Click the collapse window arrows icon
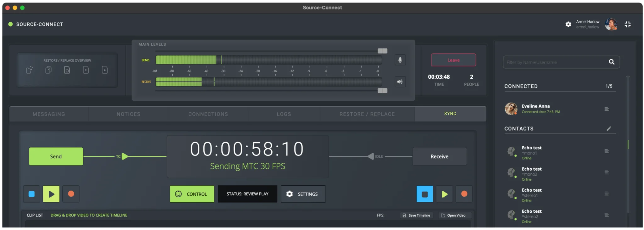 click(628, 24)
